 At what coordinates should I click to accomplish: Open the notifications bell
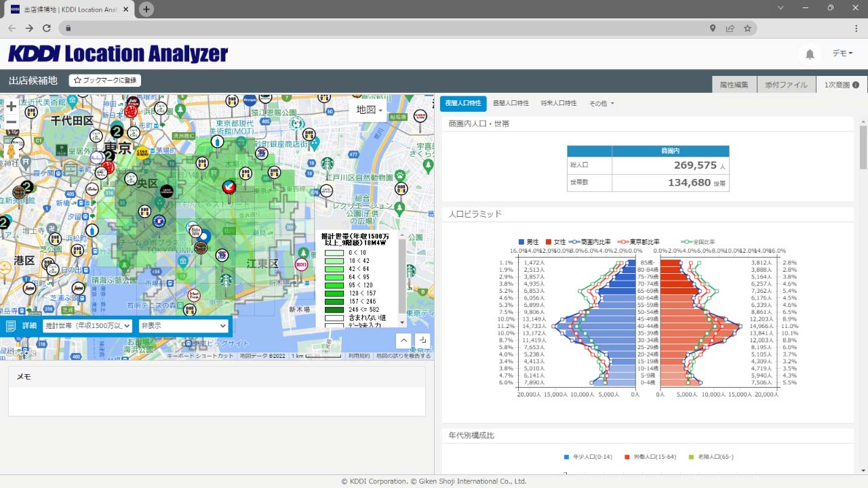click(x=810, y=54)
